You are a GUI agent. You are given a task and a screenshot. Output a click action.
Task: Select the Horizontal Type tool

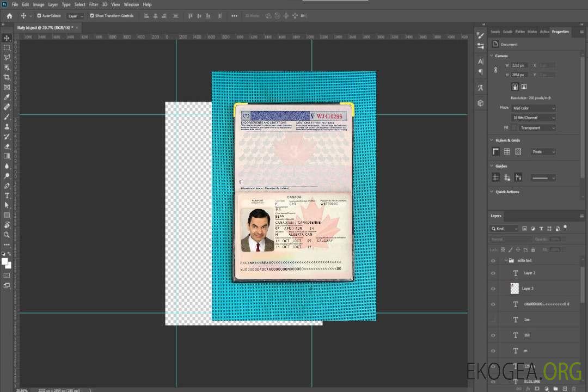coord(7,195)
